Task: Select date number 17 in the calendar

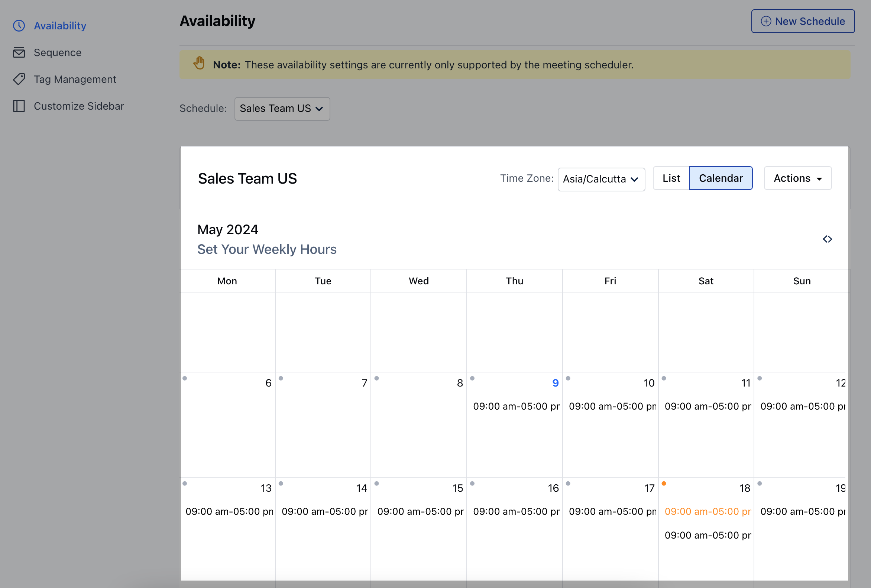Action: point(649,488)
